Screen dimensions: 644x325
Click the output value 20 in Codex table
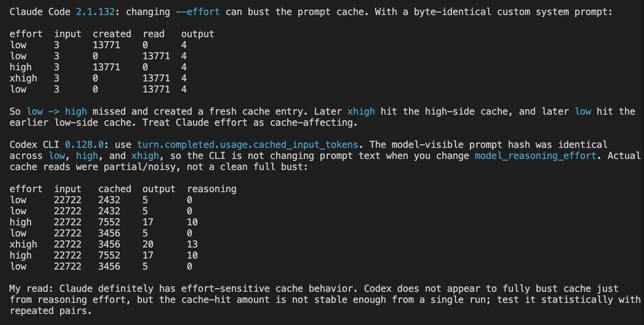(148, 244)
